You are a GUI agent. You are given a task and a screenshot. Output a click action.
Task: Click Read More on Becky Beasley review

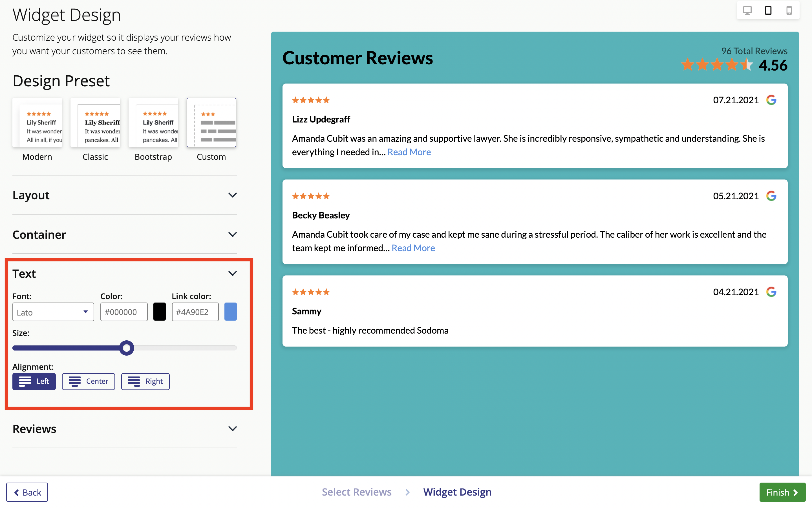pyautogui.click(x=413, y=248)
